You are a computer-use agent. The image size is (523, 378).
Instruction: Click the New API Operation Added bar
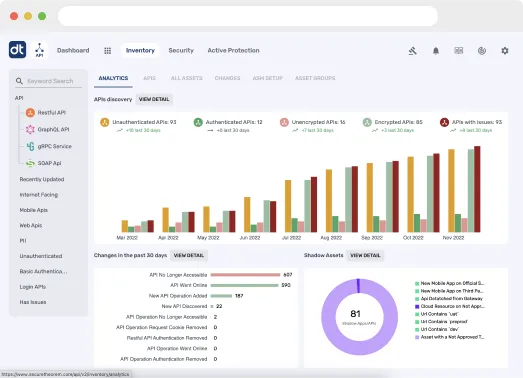point(221,296)
